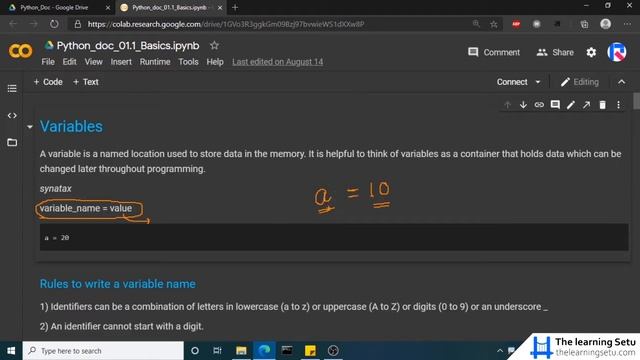
Task: Open the Help menu
Action: (215, 62)
